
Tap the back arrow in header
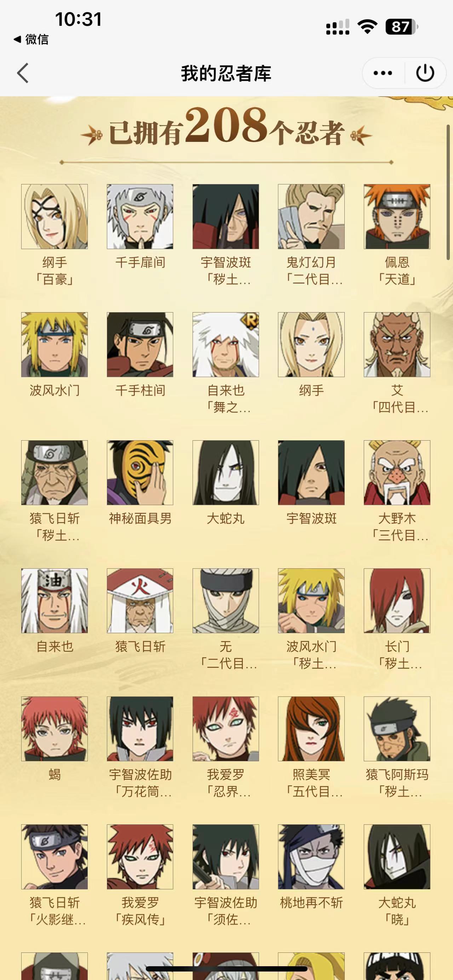click(23, 73)
